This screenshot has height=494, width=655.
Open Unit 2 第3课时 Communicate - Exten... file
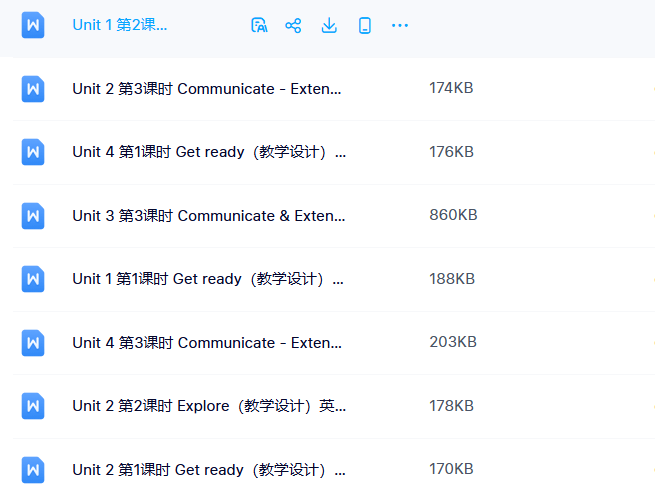(x=207, y=89)
